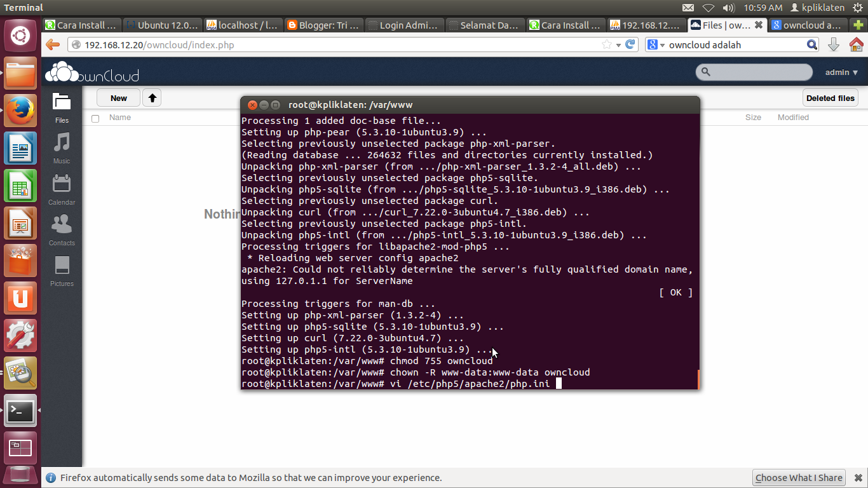Switch to 'Selamat Da...' tab
This screenshot has width=868, height=488.
pos(485,25)
